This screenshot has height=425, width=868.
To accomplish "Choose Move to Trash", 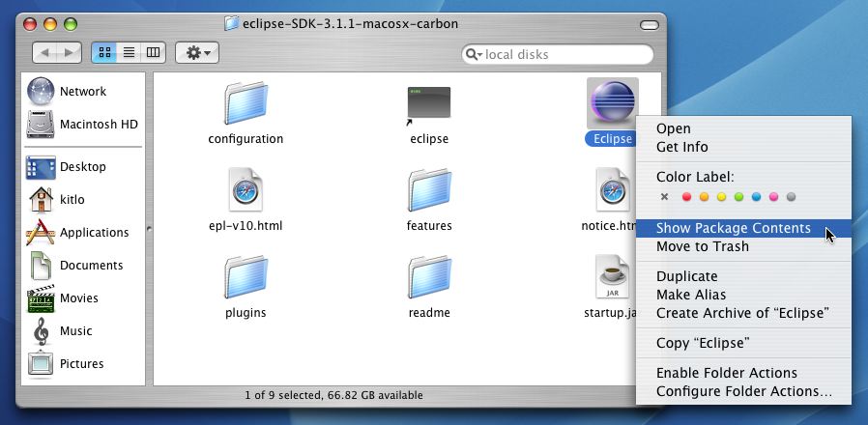I will click(702, 246).
